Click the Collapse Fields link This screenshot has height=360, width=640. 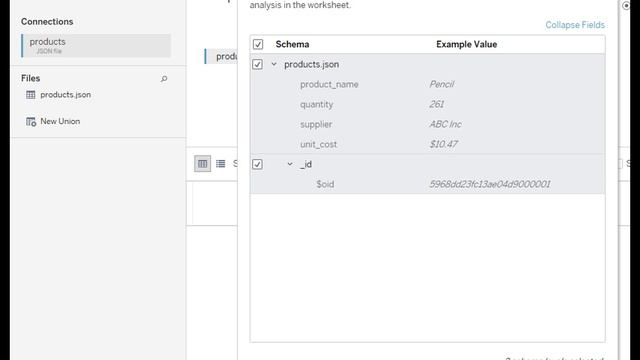(x=575, y=25)
